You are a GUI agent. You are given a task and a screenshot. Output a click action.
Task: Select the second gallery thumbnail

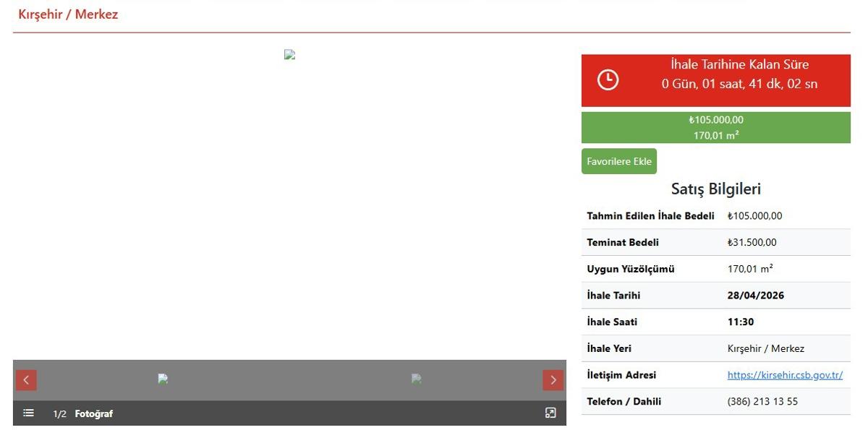416,379
